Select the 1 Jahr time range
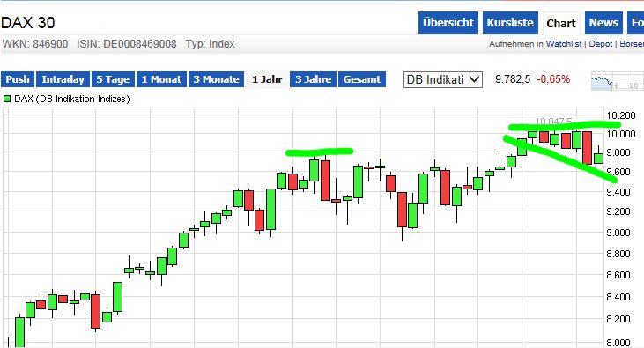The image size is (644, 348). pos(267,79)
